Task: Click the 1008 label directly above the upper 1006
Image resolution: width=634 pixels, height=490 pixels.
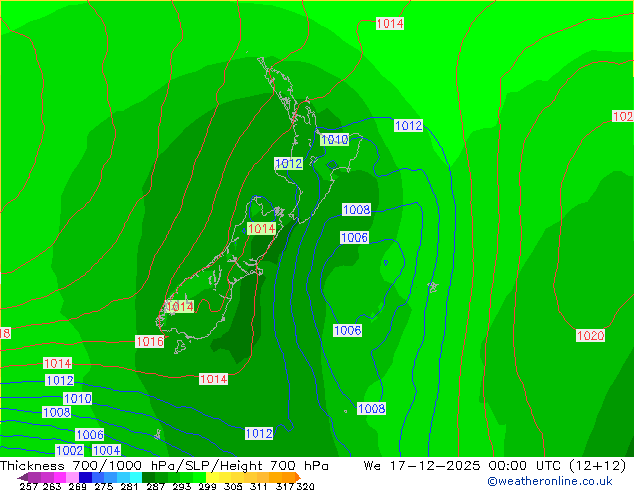Action: tap(356, 209)
